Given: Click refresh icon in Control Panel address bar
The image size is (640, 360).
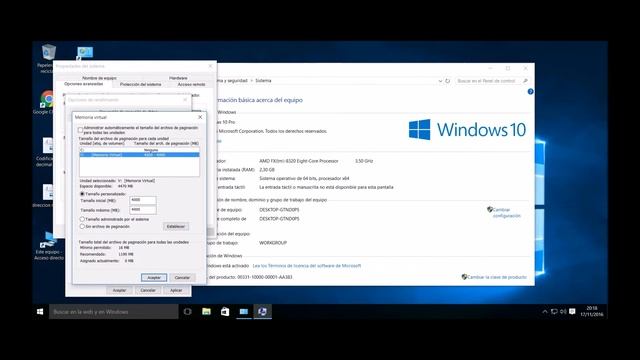Looking at the screenshot, I should pyautogui.click(x=448, y=81).
